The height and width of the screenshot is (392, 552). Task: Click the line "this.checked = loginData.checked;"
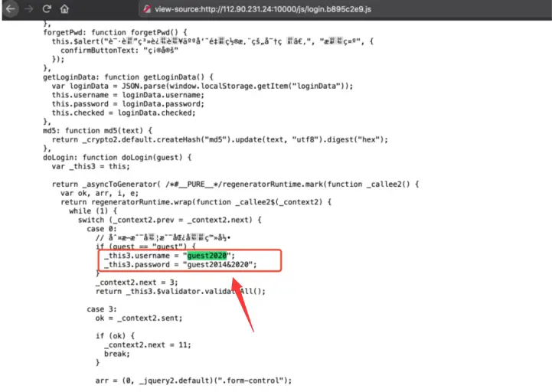coord(123,113)
